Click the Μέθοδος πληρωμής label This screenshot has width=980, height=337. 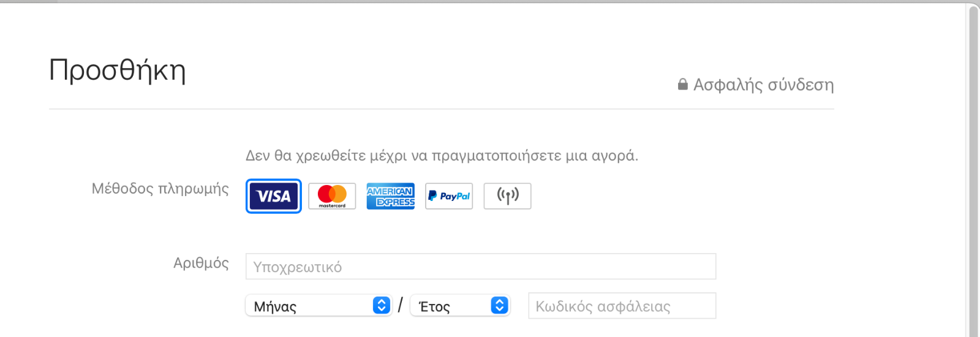[x=160, y=189]
